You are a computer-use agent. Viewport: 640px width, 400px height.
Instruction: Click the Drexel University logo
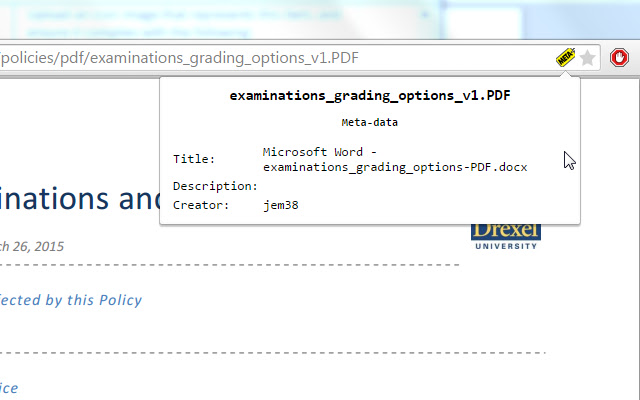tap(506, 237)
